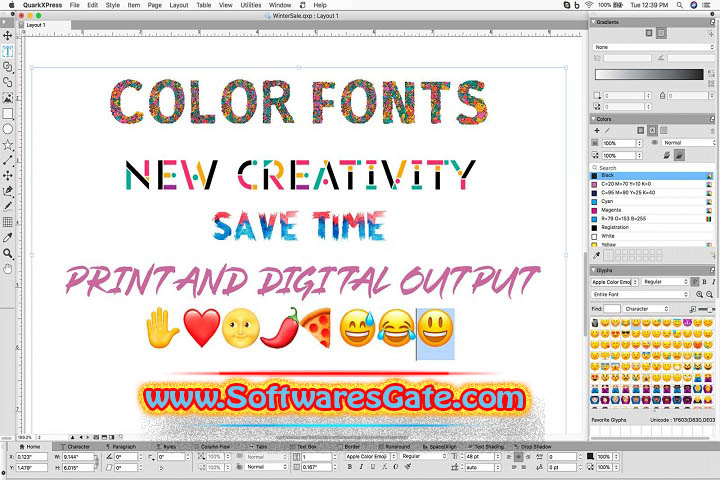Select the Zoom magnifier tool
Viewport: 720px width, 480px height.
tap(7, 253)
